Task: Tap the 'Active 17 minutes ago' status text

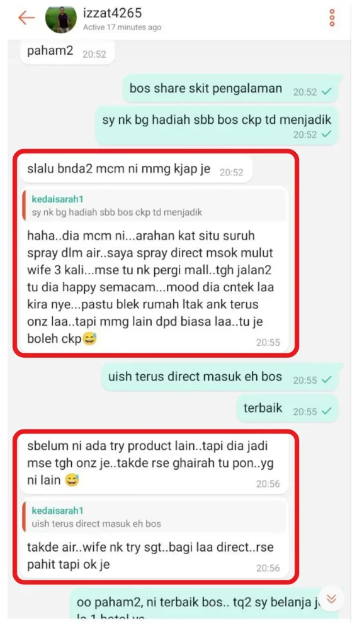Action: (122, 28)
